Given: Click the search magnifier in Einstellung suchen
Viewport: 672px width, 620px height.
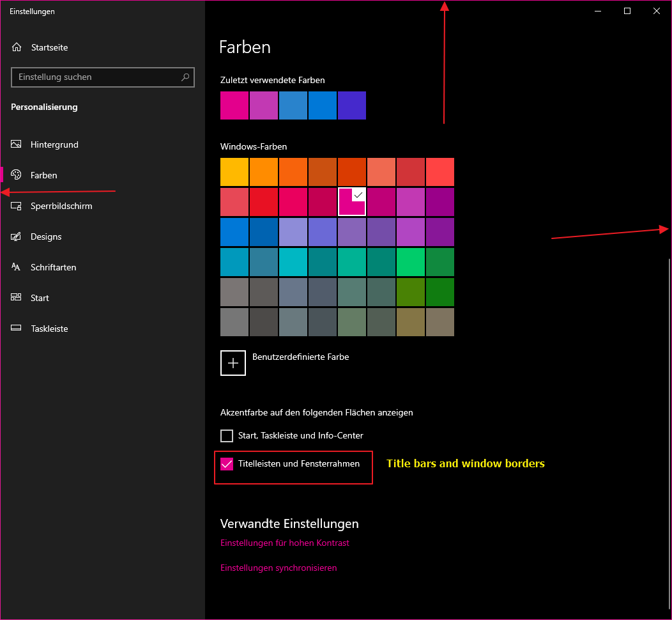Looking at the screenshot, I should coord(185,77).
